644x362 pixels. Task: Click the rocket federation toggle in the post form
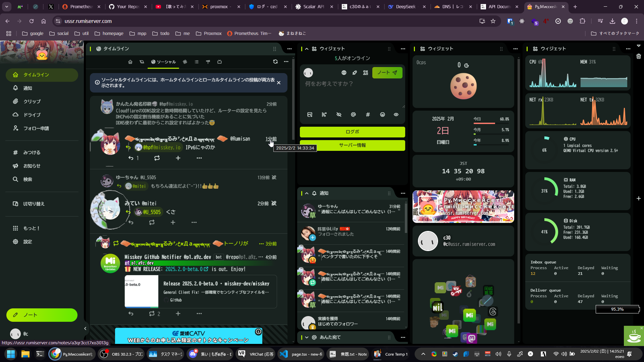point(355,73)
